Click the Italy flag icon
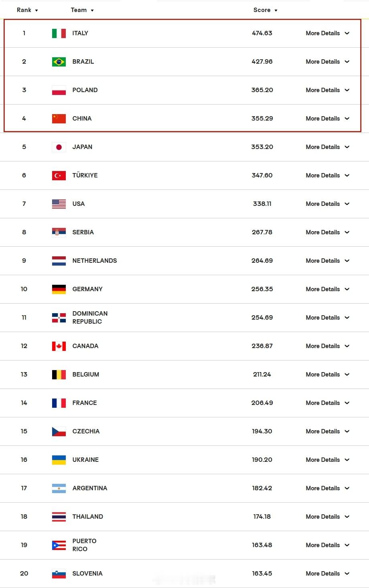369x588 pixels. tap(59, 33)
